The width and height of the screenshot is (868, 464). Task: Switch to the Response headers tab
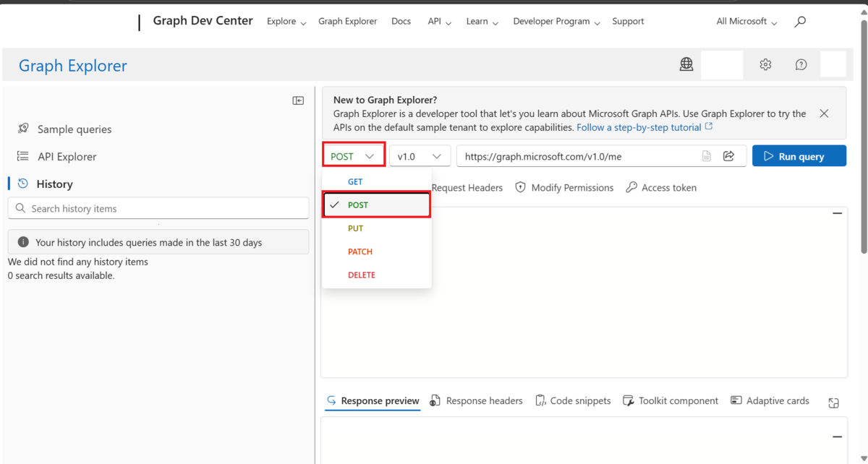[477, 400]
